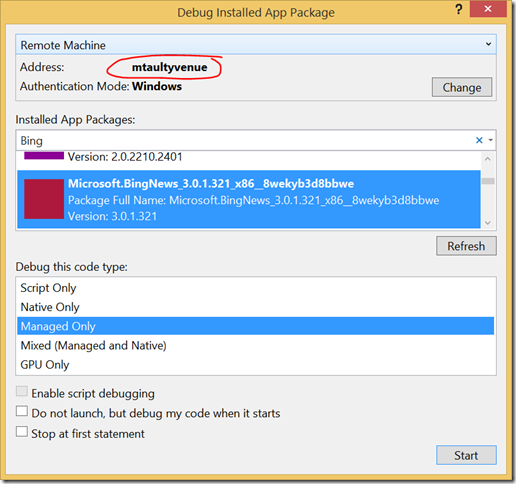Click the package list scrollbar thumb

coord(488,181)
